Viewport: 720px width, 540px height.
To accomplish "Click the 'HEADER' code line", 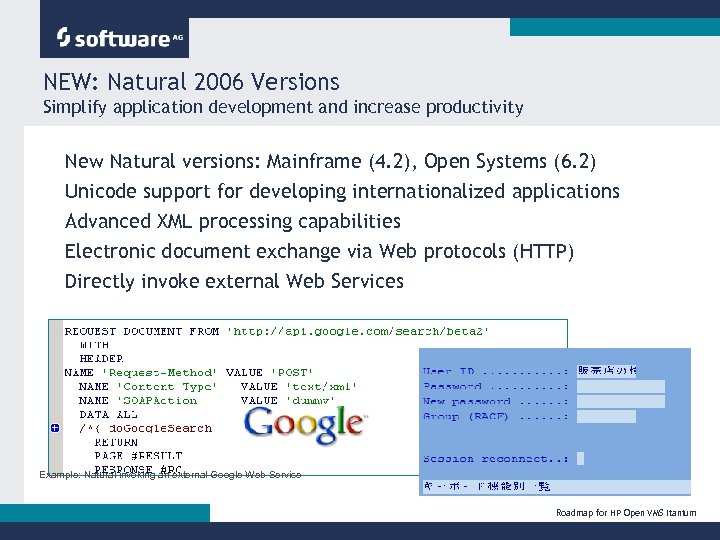I will click(x=101, y=358).
